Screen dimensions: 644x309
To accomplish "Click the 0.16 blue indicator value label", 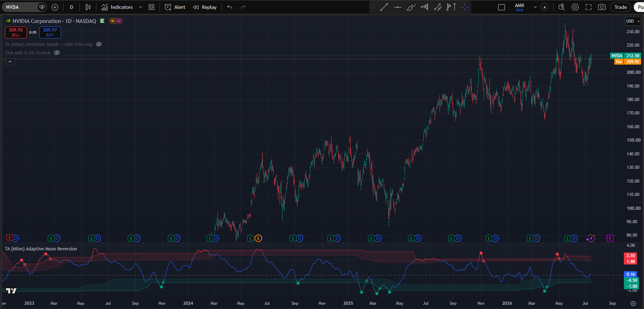I will (x=631, y=274).
